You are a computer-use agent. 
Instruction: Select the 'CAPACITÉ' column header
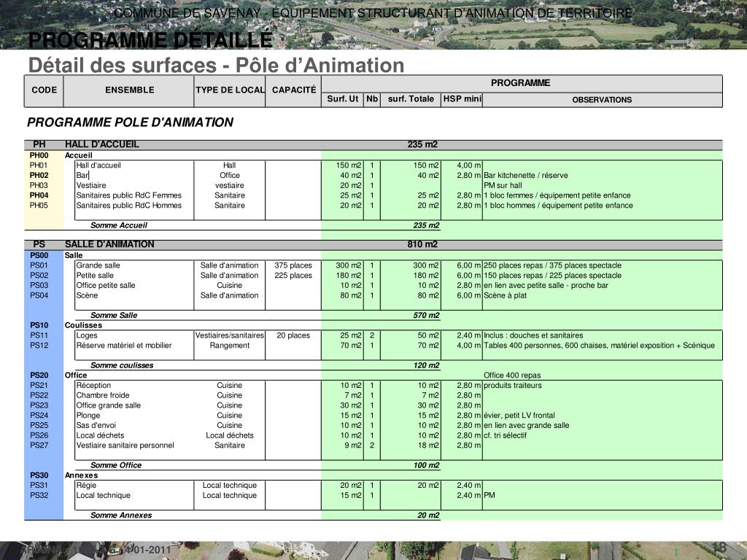point(294,90)
